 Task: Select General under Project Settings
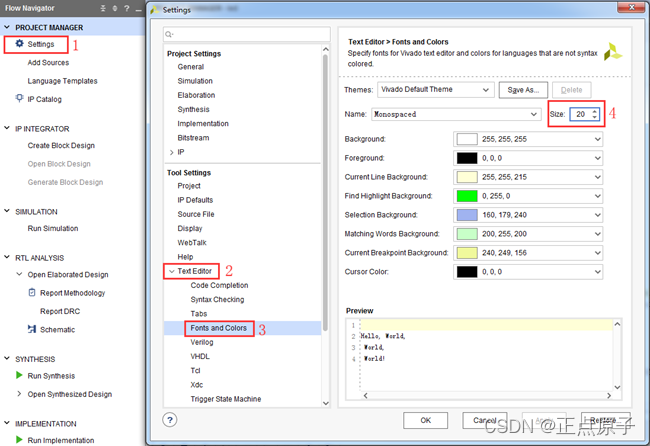pyautogui.click(x=191, y=67)
